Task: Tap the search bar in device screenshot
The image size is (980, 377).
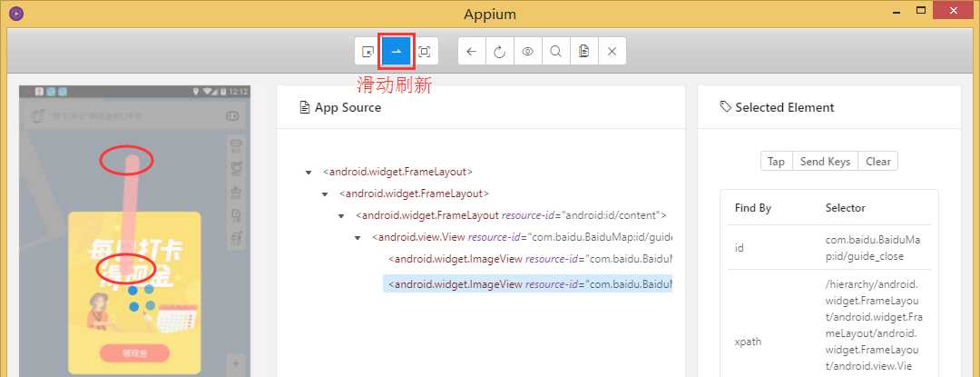Action: click(134, 115)
